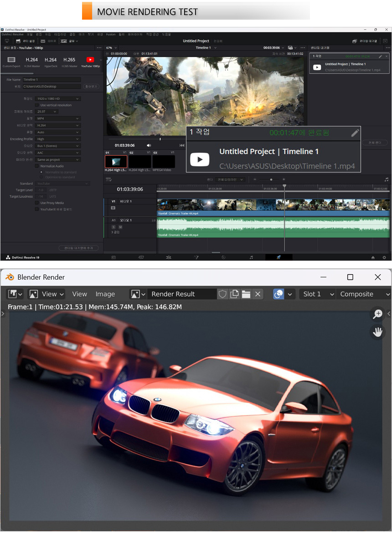Toggle the fake user shield icon
Screen dimensions: 392x533
coord(222,294)
